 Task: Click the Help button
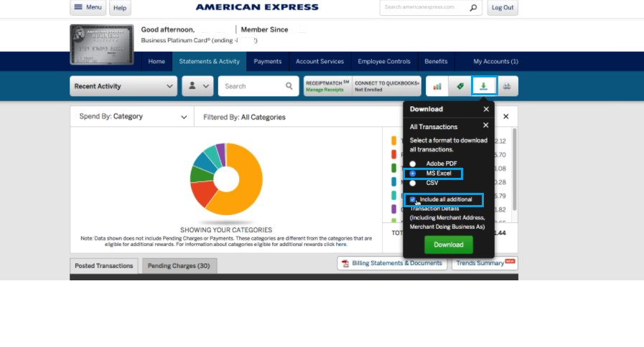pos(120,8)
